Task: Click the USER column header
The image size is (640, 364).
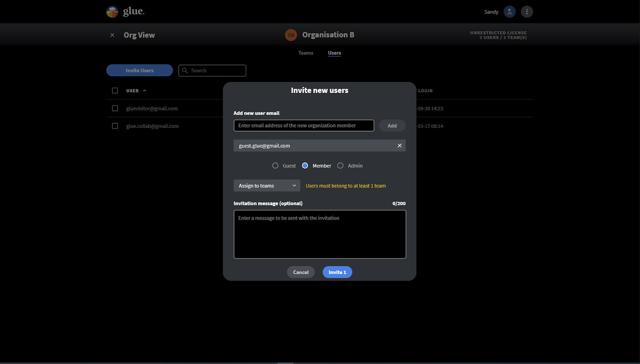Action: tap(132, 91)
